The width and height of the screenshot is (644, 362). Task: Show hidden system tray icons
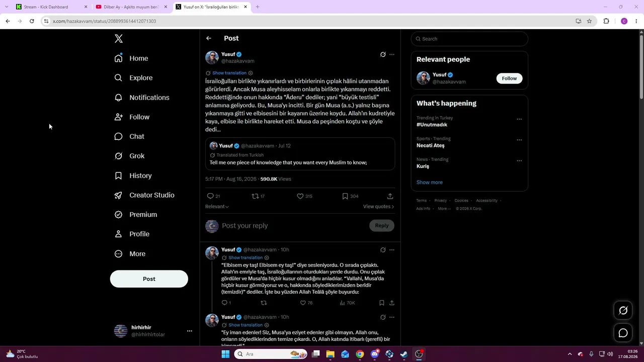pos(570,354)
